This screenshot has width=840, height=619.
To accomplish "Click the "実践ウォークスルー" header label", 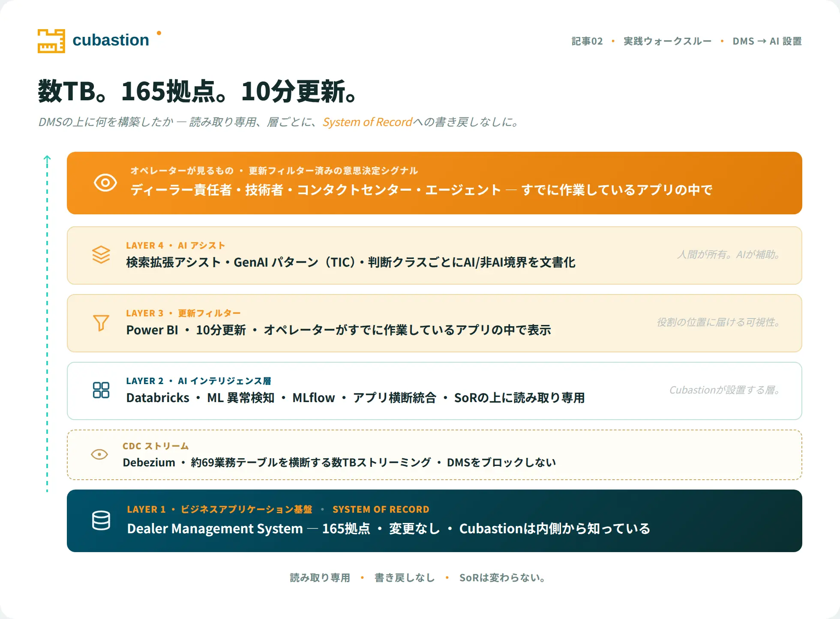I will click(667, 41).
